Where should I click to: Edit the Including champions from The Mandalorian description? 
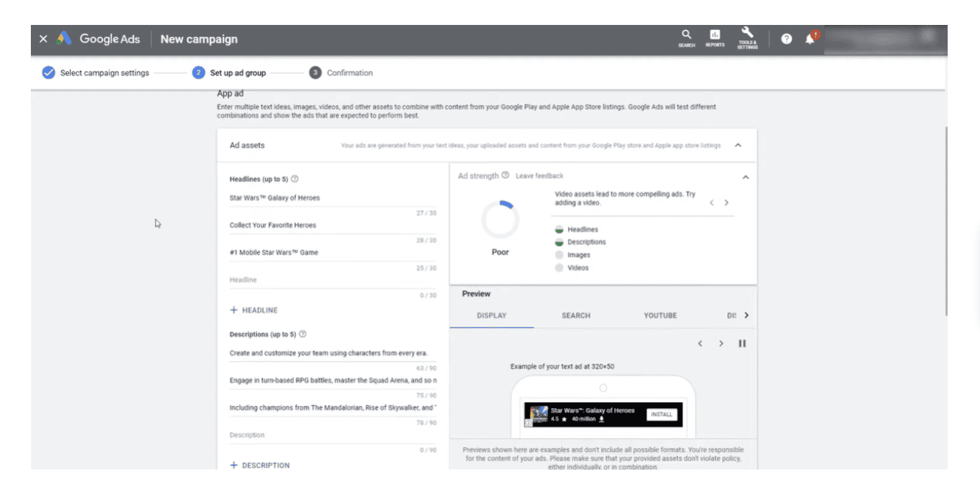point(333,407)
